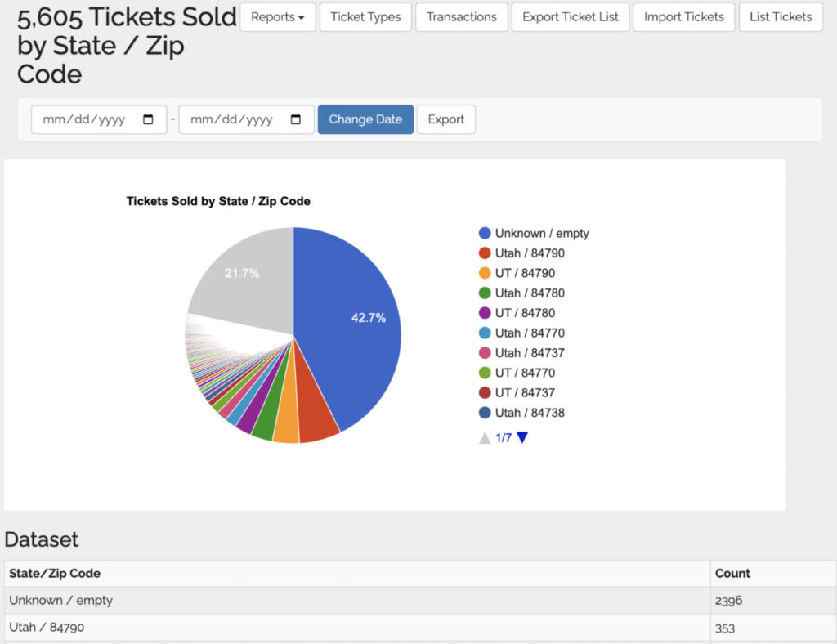Open the Transactions page
The image size is (837, 644).
click(461, 17)
